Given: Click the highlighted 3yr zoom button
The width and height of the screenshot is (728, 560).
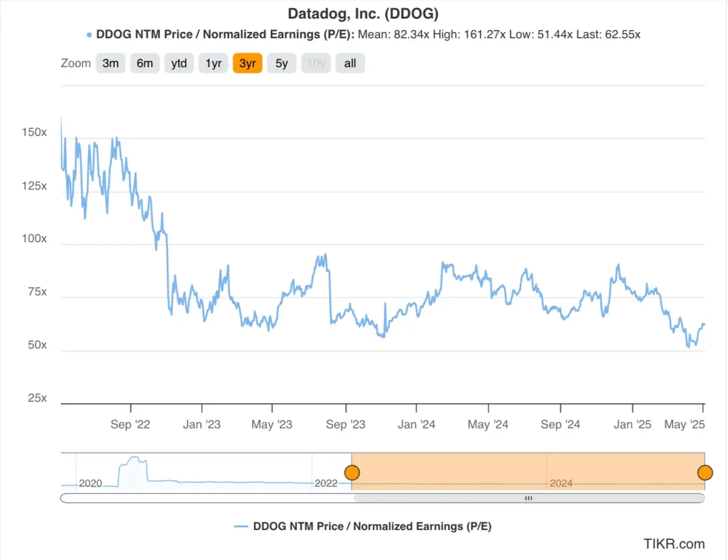Looking at the screenshot, I should coord(247,64).
